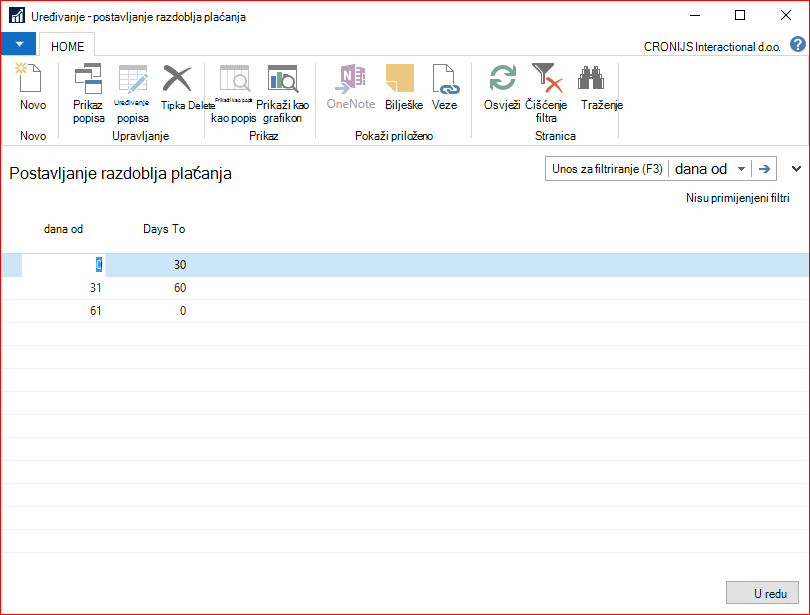
Task: Select the row with 31 days from
Action: (405, 288)
